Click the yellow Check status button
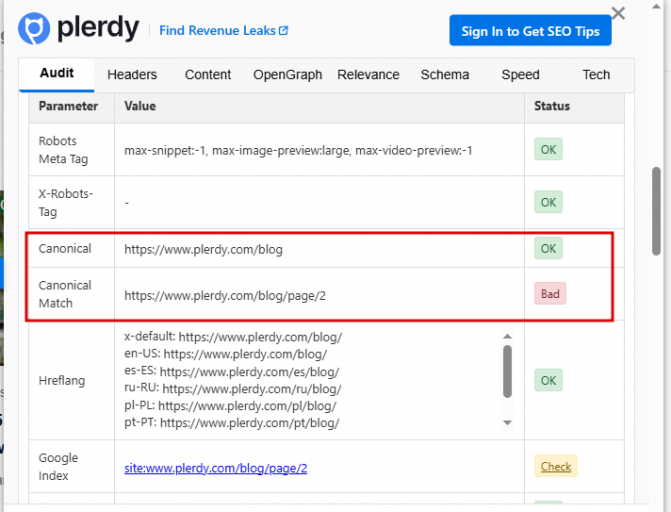671x512 pixels. (556, 466)
